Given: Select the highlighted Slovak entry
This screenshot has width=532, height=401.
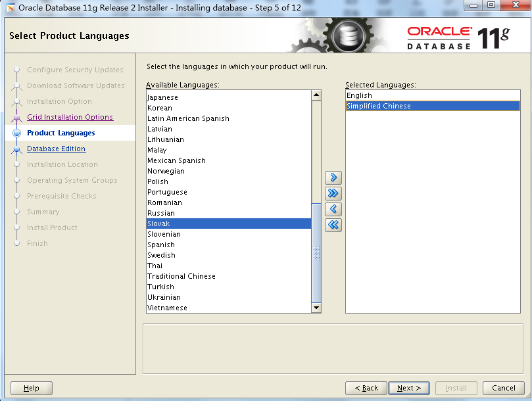Looking at the screenshot, I should click(229, 224).
